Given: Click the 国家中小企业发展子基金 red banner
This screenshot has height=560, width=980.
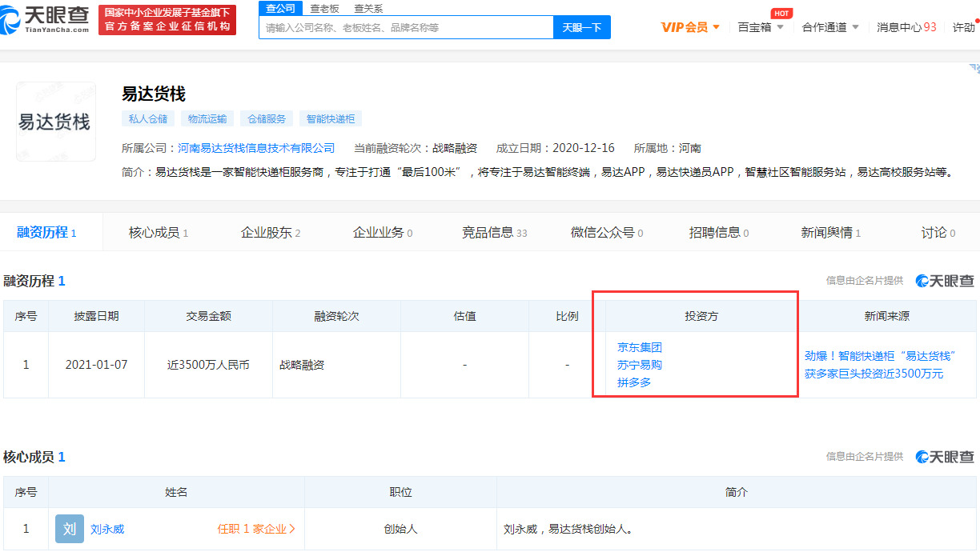Looking at the screenshot, I should 167,19.
